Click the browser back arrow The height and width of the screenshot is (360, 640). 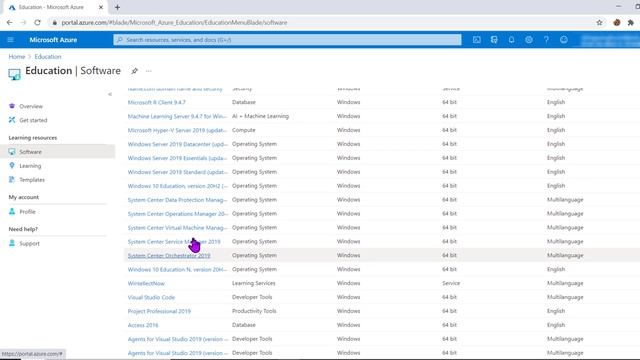9,22
